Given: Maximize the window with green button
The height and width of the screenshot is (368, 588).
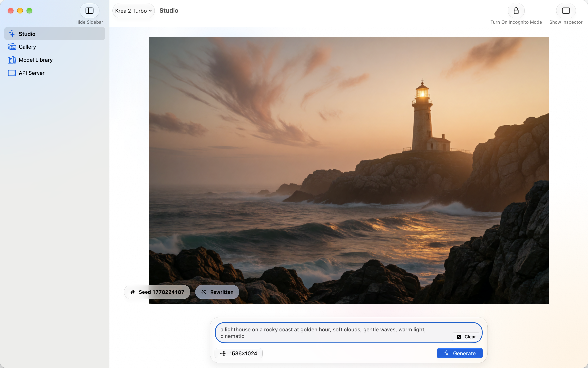Looking at the screenshot, I should [x=29, y=11].
